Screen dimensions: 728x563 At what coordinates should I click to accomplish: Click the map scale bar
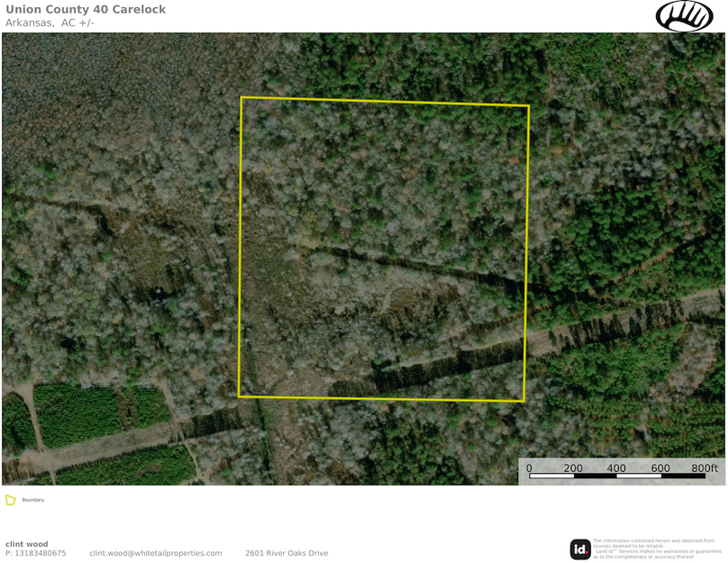(x=617, y=476)
